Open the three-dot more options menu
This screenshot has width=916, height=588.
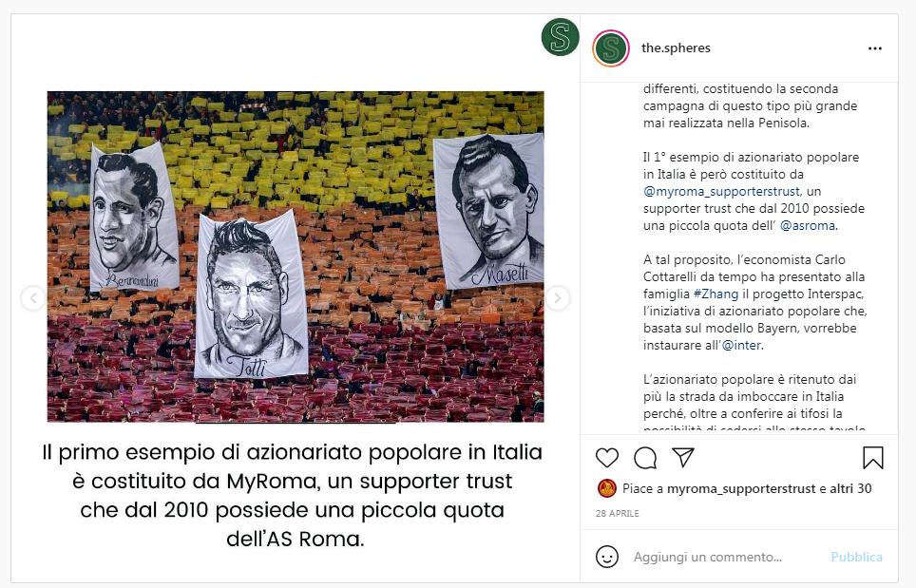pos(874,48)
